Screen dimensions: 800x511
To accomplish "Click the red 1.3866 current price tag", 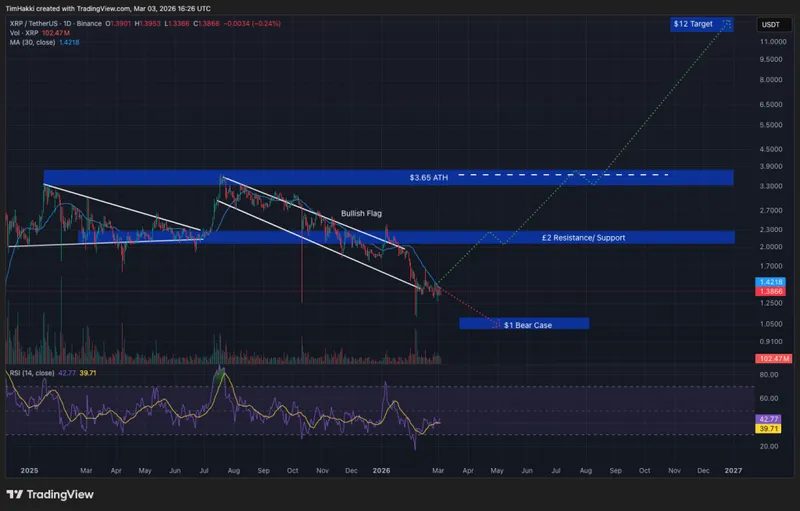I will [x=771, y=293].
